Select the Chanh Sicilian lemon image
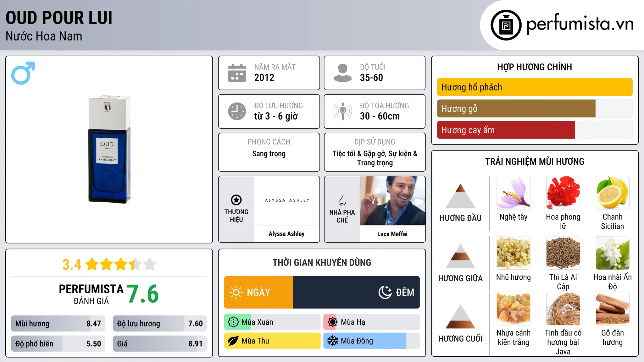The width and height of the screenshot is (644, 362). pyautogui.click(x=613, y=192)
